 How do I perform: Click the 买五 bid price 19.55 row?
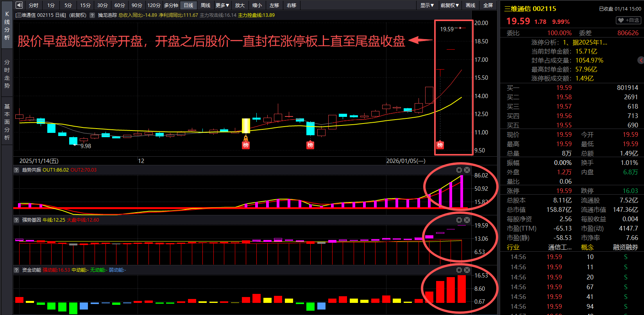[x=572, y=125]
